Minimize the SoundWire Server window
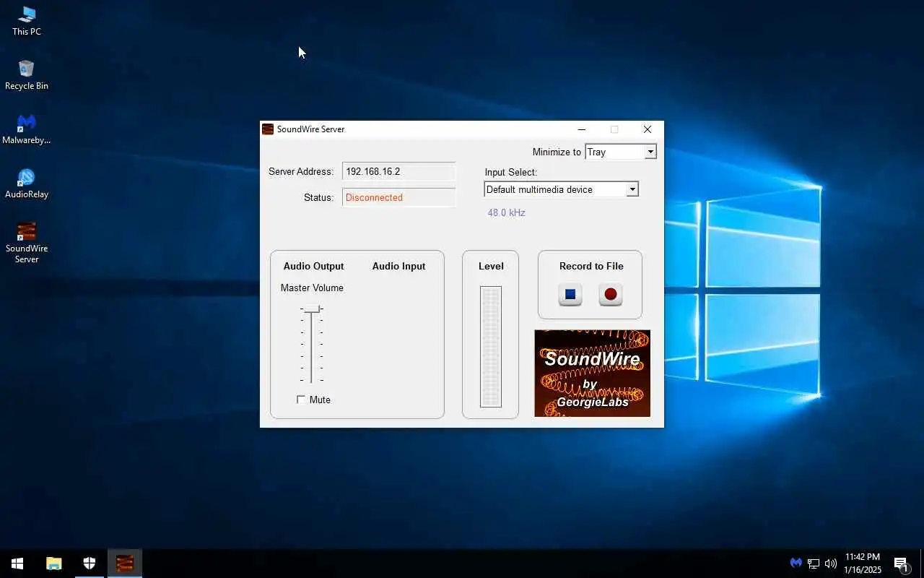Viewport: 924px width, 578px height. pyautogui.click(x=582, y=129)
